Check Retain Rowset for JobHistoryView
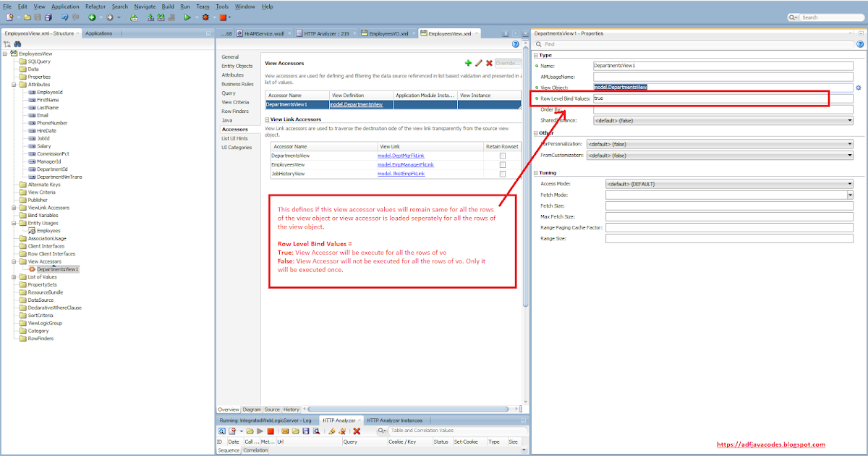 [502, 174]
